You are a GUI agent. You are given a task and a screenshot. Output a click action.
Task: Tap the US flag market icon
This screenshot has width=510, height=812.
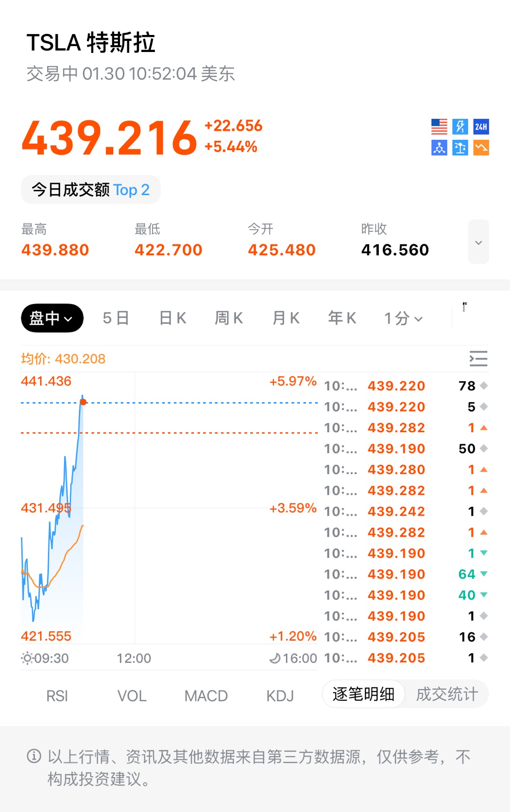(439, 127)
